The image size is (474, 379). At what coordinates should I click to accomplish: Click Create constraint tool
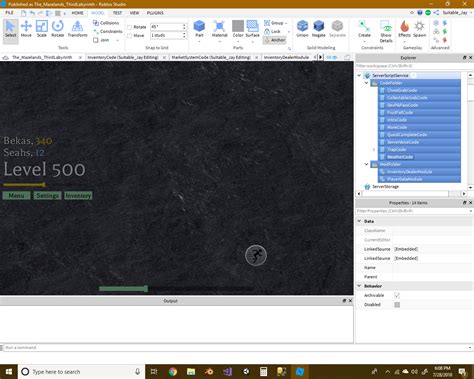pyautogui.click(x=364, y=29)
